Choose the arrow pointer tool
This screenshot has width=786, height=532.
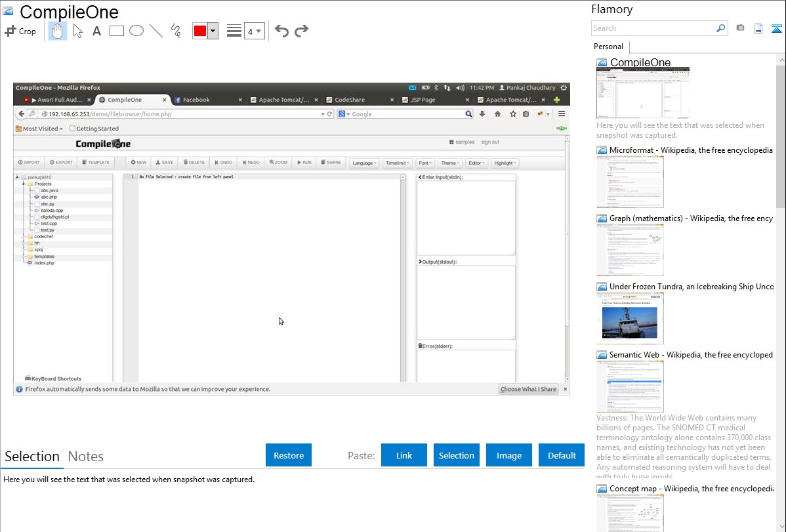[77, 31]
